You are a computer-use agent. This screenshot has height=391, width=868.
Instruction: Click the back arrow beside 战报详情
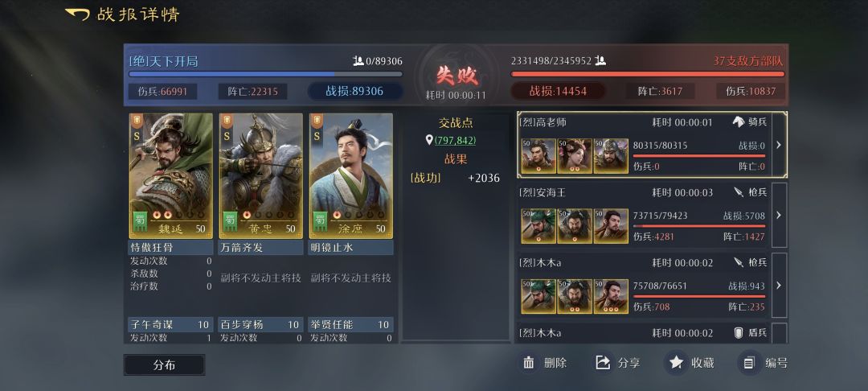77,14
